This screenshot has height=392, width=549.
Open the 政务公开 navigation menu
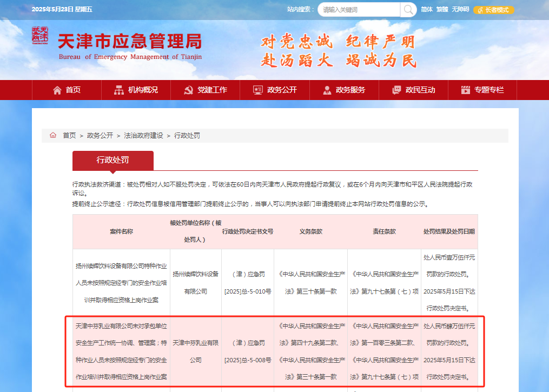275,90
